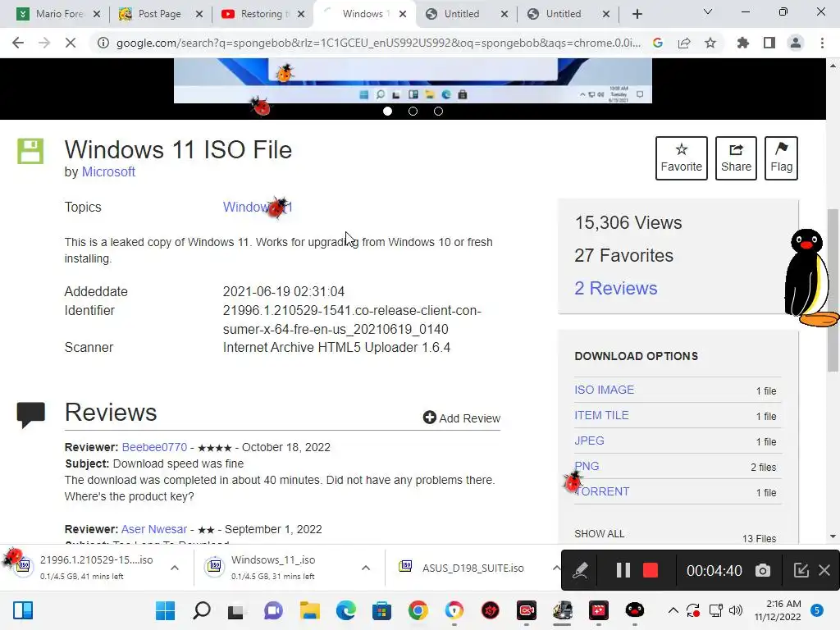The image size is (840, 630).
Task: Add a review
Action: [x=461, y=418]
